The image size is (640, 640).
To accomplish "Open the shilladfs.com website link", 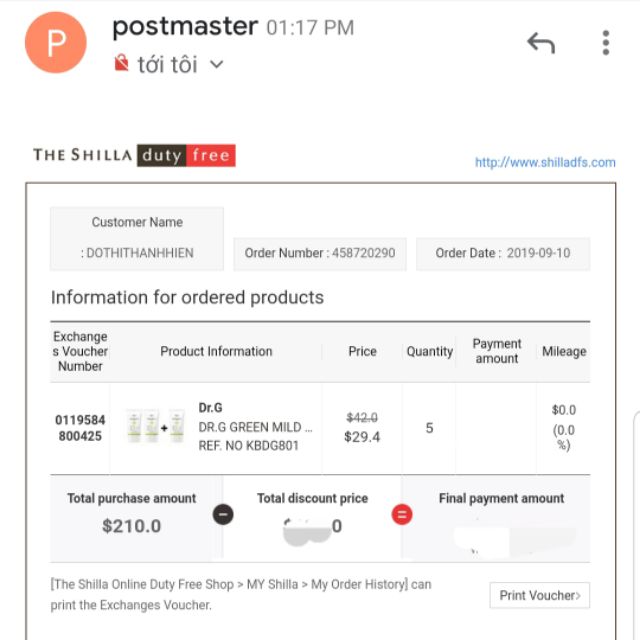I will pyautogui.click(x=545, y=162).
